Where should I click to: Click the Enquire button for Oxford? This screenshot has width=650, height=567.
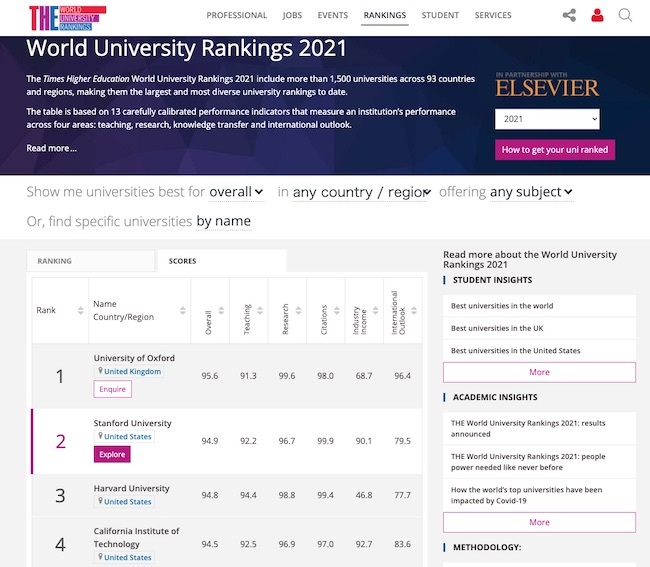tap(112, 389)
